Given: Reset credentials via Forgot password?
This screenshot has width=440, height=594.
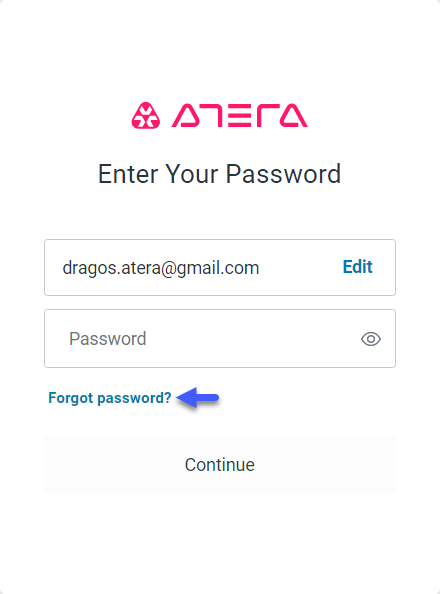Looking at the screenshot, I should [x=110, y=398].
